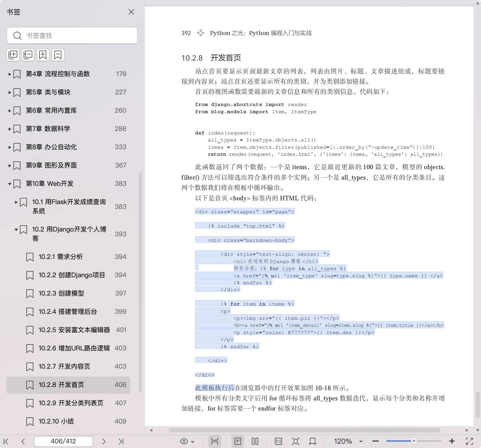481x448 pixels.
Task: Click bookmark icon beside 第9章 图形及界面
Action: 17,165
